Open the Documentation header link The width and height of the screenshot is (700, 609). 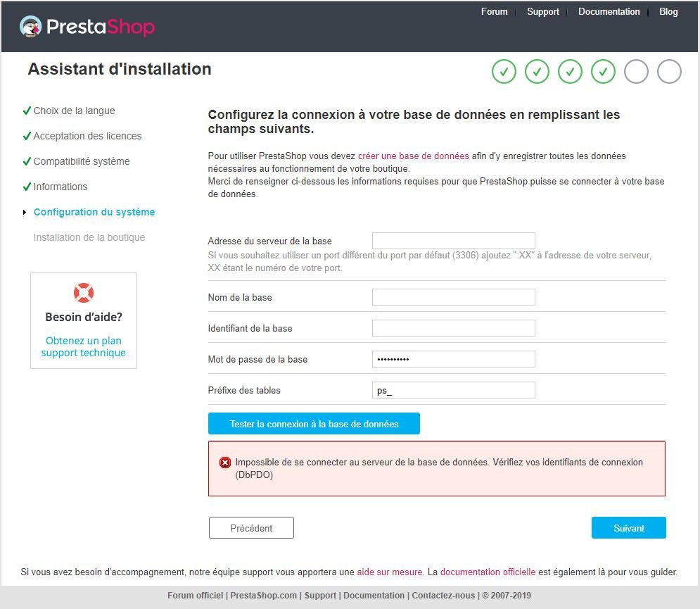609,12
